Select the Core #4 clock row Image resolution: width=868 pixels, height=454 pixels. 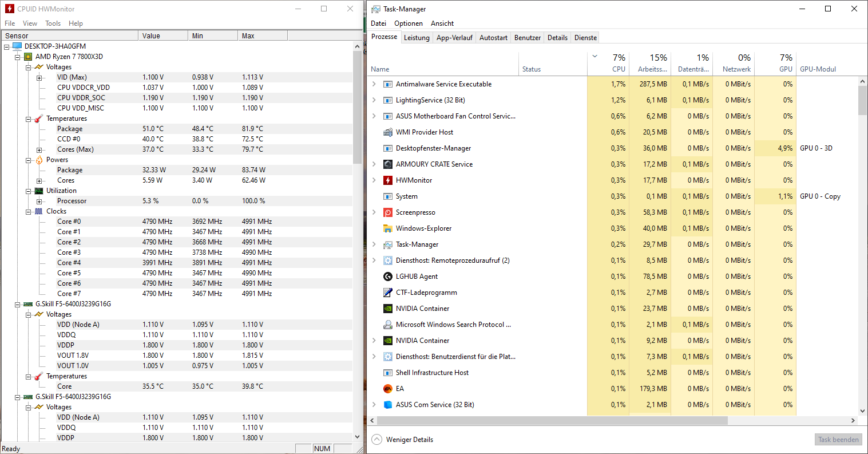(176, 263)
